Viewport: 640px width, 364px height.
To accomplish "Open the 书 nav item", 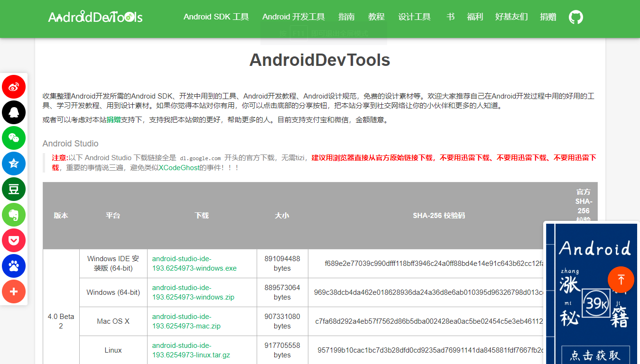I will [x=450, y=17].
